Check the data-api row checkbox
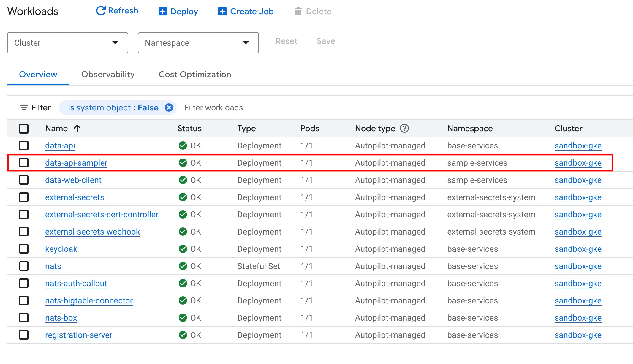The image size is (633, 364). (x=24, y=145)
